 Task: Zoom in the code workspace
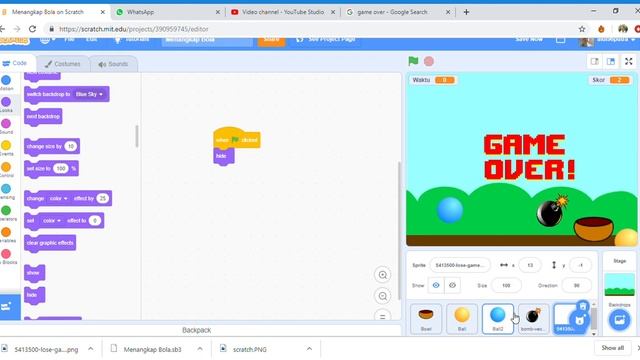pyautogui.click(x=383, y=275)
